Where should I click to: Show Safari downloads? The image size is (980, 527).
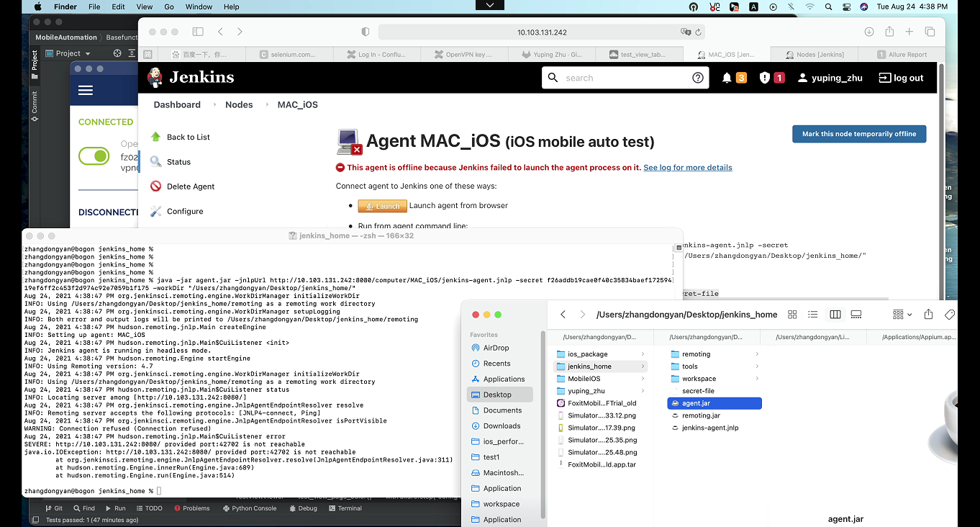(869, 32)
